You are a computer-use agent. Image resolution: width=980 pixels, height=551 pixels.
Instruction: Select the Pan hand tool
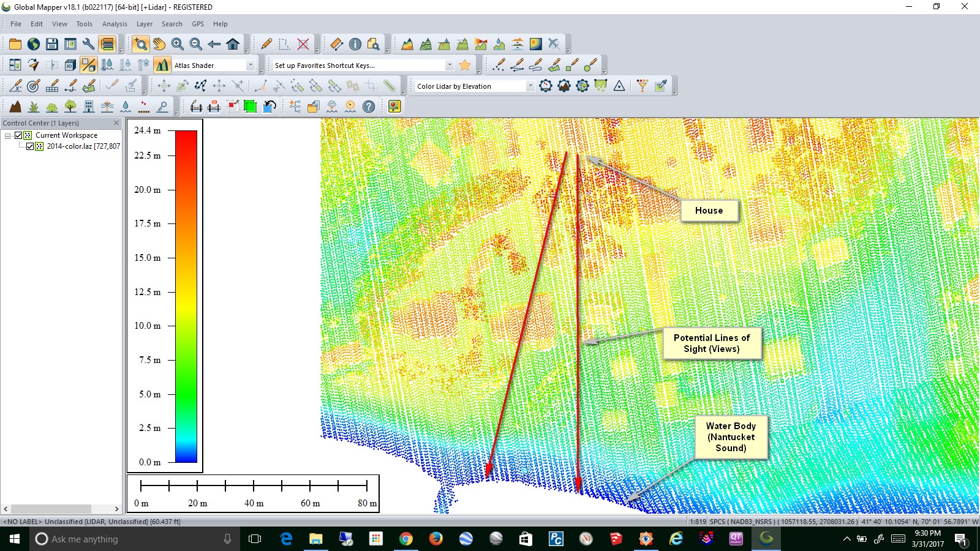[x=159, y=44]
